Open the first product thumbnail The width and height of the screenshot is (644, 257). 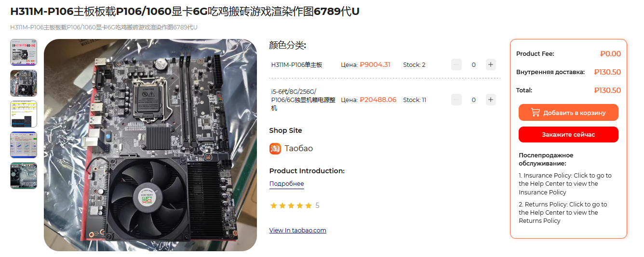point(24,52)
